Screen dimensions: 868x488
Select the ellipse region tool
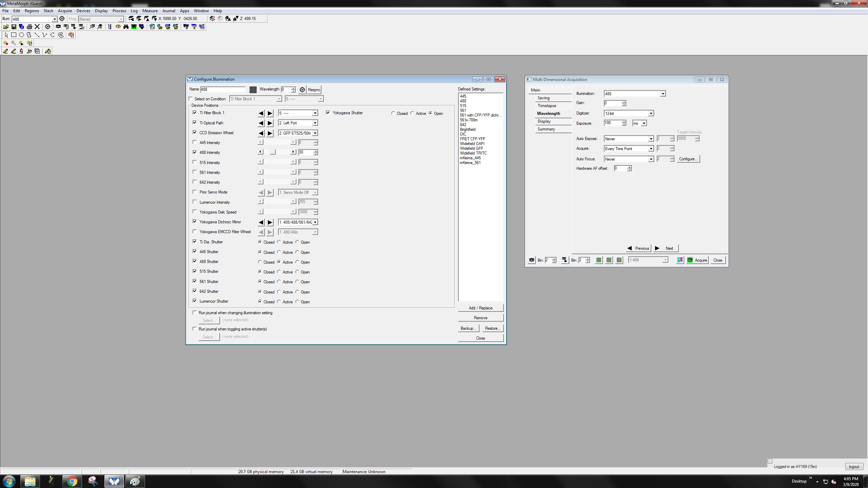pos(21,35)
